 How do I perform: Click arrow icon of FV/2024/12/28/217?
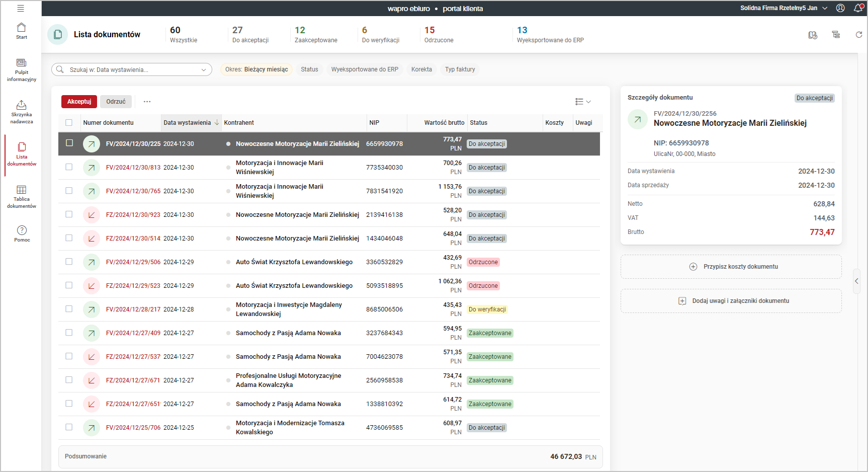click(x=91, y=309)
